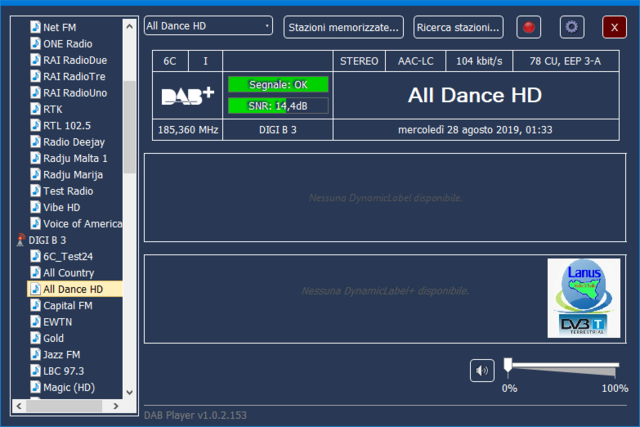Open Stazioni memorizzate dialog
The height and width of the screenshot is (427, 640).
coord(344,27)
